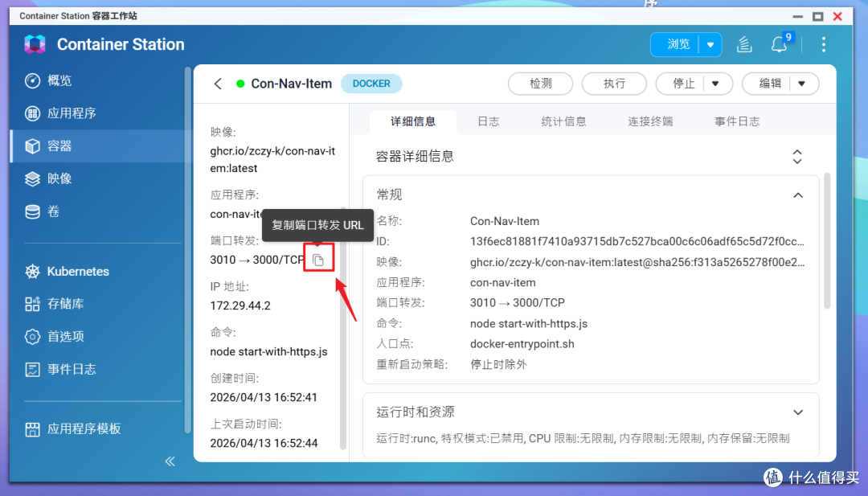The width and height of the screenshot is (868, 496).
Task: Switch to the 事件日志 tab
Action: click(x=737, y=121)
